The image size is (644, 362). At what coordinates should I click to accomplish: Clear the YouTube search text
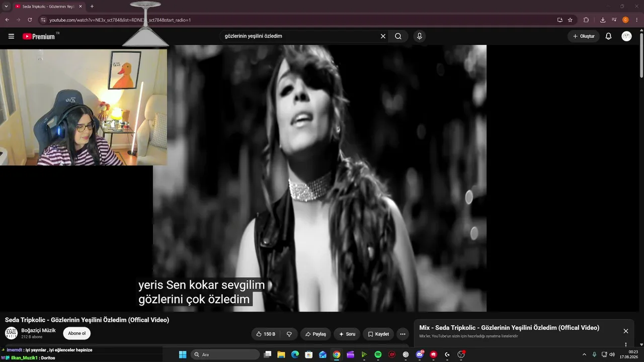click(383, 36)
